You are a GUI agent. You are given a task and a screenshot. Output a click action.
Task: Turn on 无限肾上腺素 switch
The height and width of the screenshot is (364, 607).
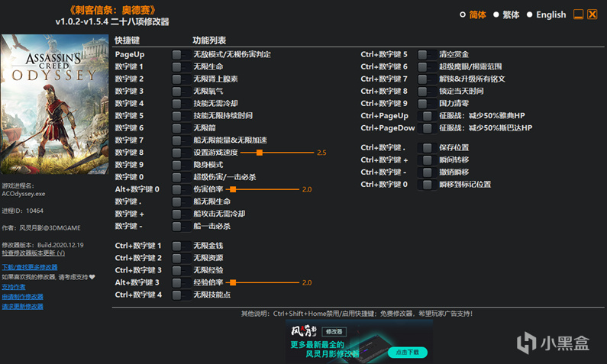[181, 79]
